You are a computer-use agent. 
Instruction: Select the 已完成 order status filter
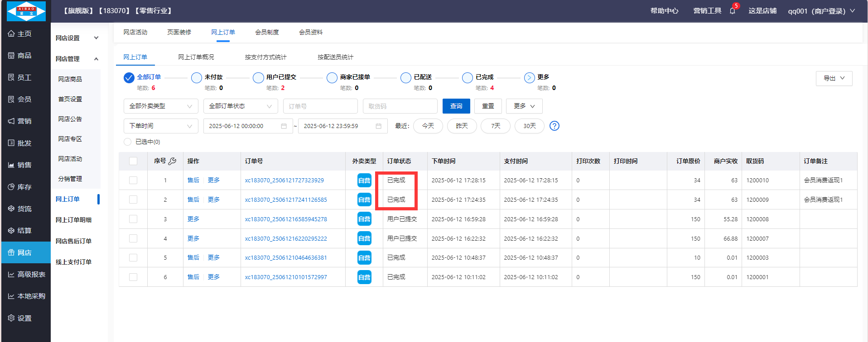click(x=468, y=78)
